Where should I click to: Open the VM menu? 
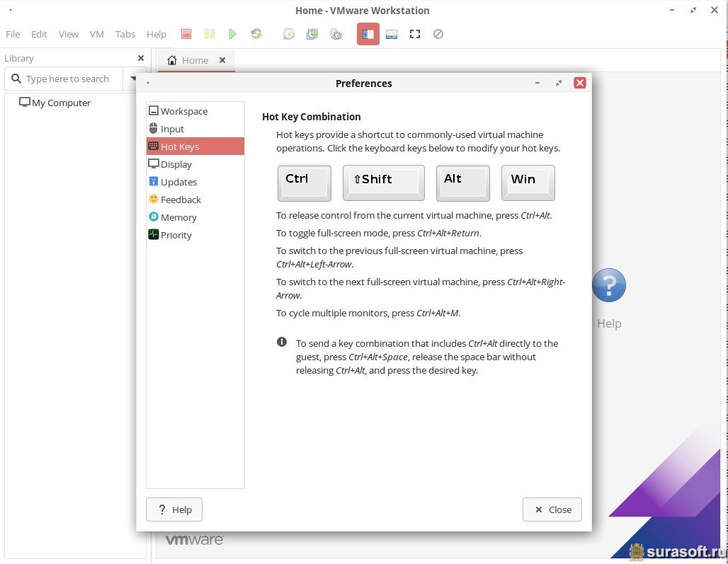pos(96,34)
